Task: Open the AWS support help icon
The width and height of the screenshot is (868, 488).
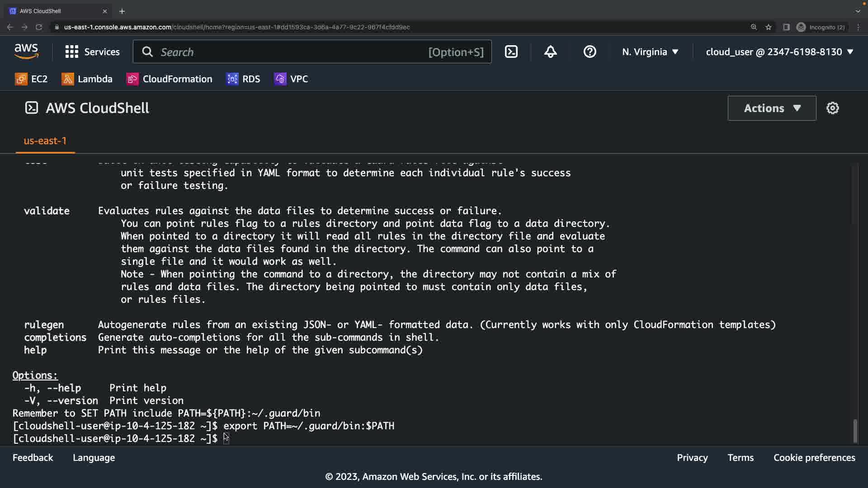Action: [x=590, y=52]
